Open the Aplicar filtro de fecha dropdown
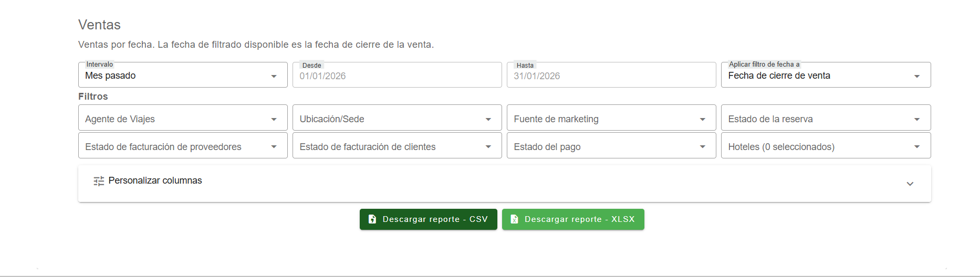This screenshot has height=277, width=980. coord(825,76)
